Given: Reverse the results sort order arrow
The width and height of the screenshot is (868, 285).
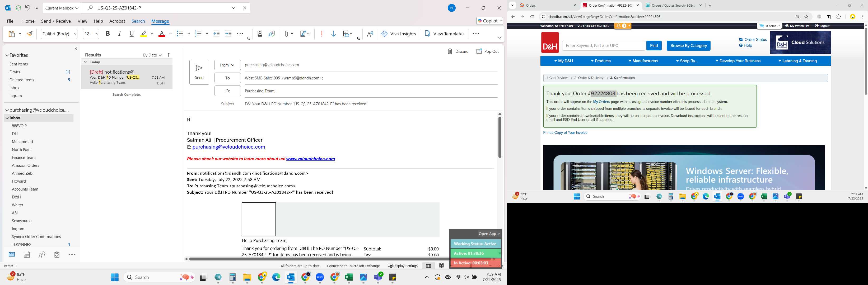Looking at the screenshot, I should 169,55.
